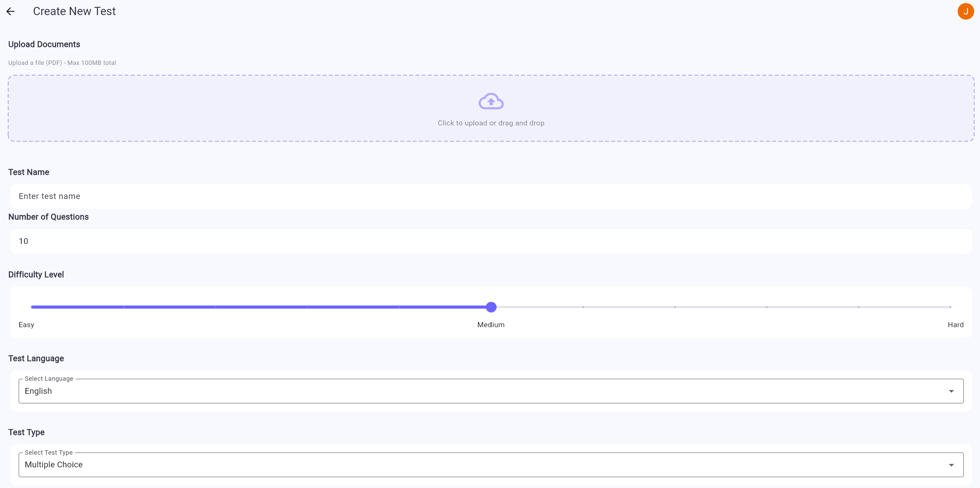Set difficulty slider to the Easy end
Image resolution: width=980 pixels, height=488 pixels.
[x=32, y=307]
